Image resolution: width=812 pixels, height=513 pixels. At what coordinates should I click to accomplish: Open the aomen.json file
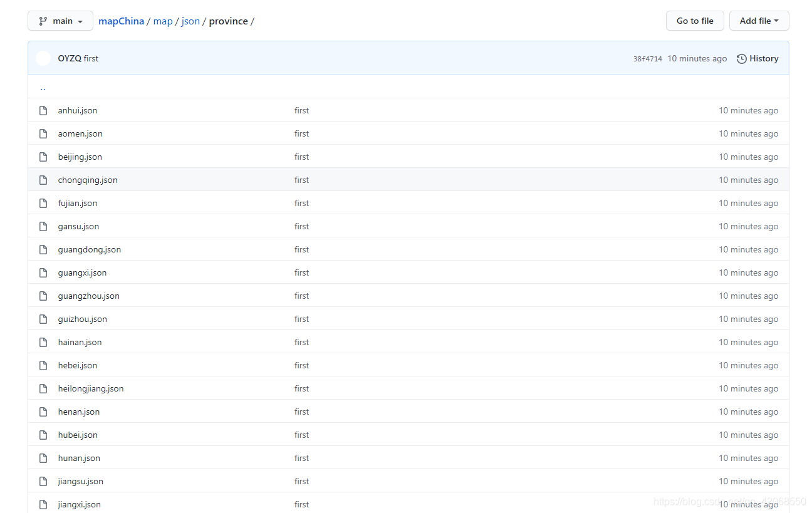coord(80,133)
